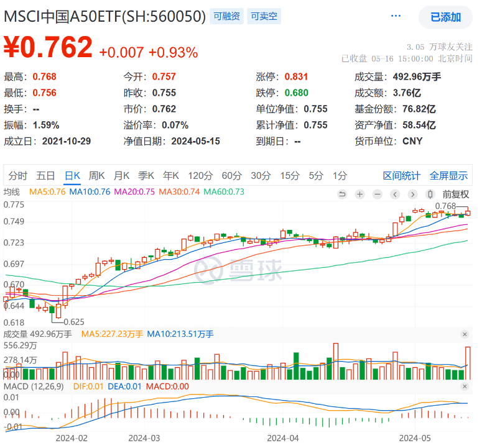Click the 基金份额 76.82亿 value

[x=395, y=109]
